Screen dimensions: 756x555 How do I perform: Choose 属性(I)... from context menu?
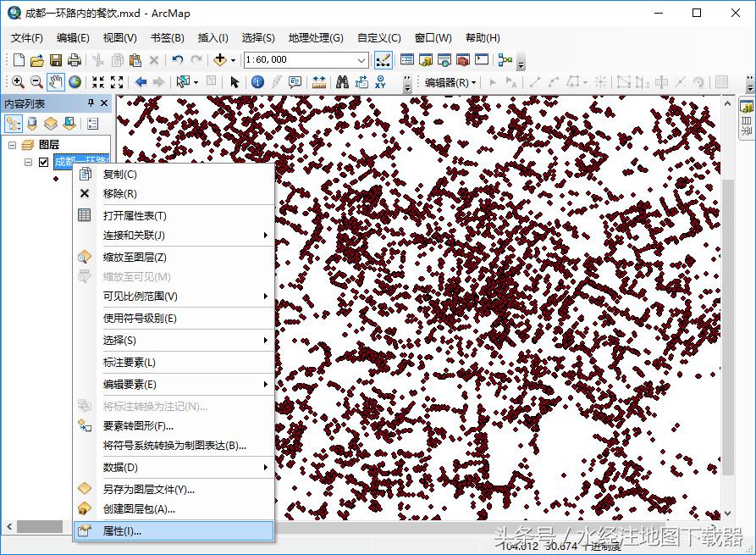[x=122, y=531]
